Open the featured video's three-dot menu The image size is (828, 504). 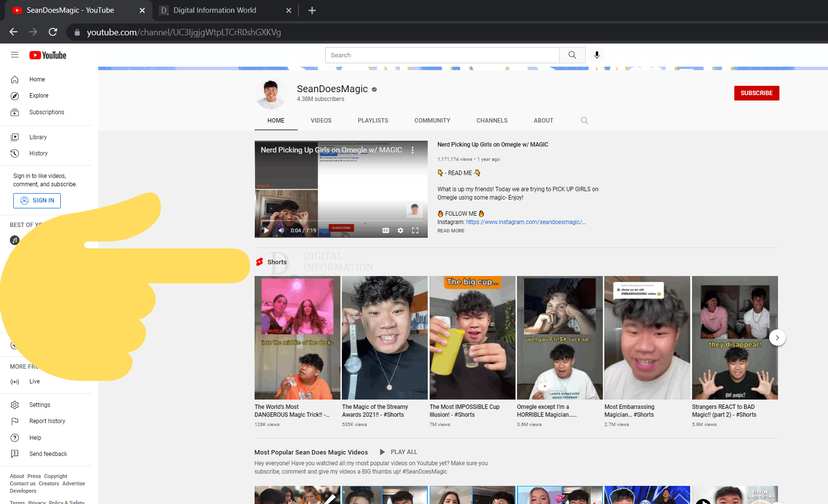pyautogui.click(x=413, y=150)
